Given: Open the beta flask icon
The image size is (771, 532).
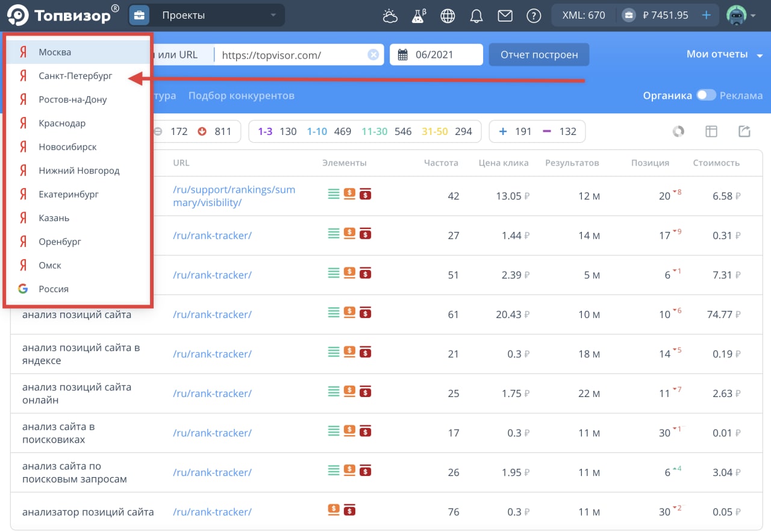Looking at the screenshot, I should 419,16.
